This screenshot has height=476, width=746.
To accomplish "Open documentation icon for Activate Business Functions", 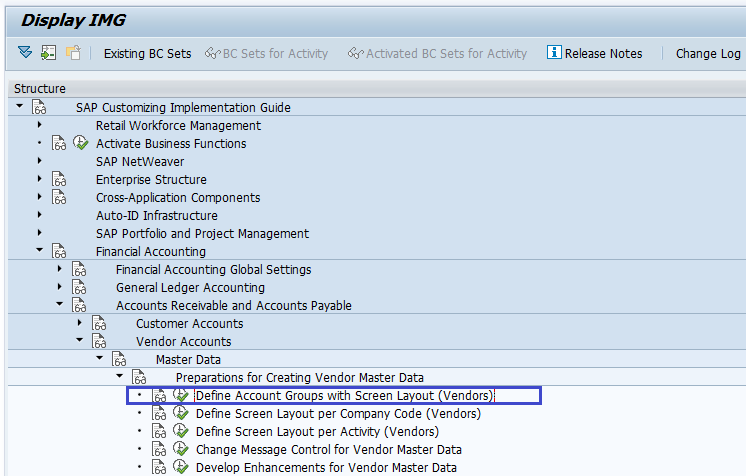I will (59, 143).
